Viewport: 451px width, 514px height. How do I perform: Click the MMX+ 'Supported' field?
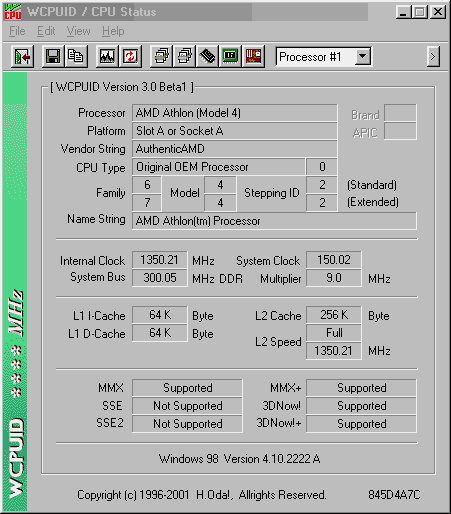(361, 388)
